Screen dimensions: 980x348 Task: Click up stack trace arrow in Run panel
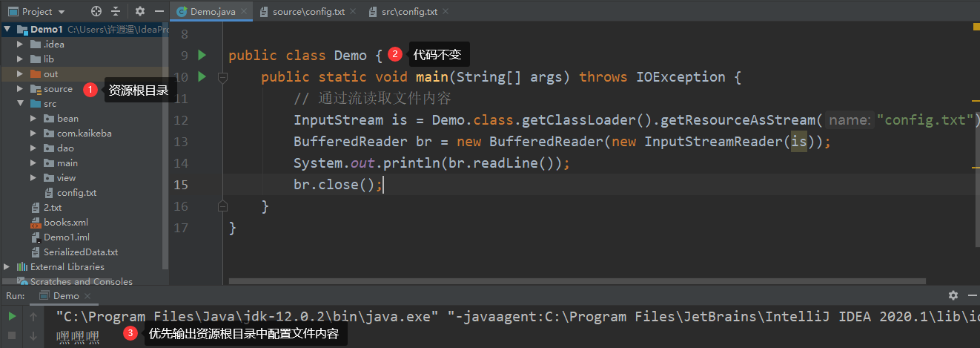coord(33,317)
